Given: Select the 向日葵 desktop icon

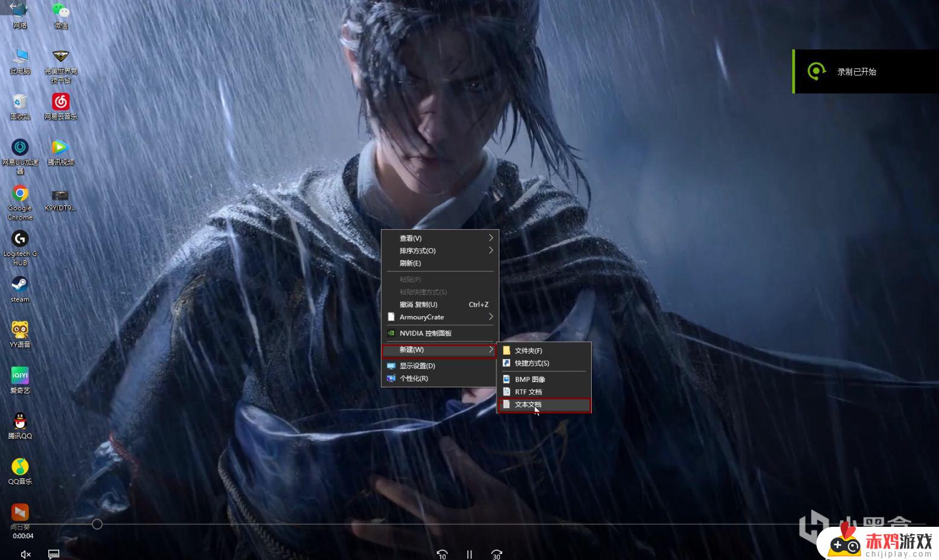Looking at the screenshot, I should (x=20, y=517).
